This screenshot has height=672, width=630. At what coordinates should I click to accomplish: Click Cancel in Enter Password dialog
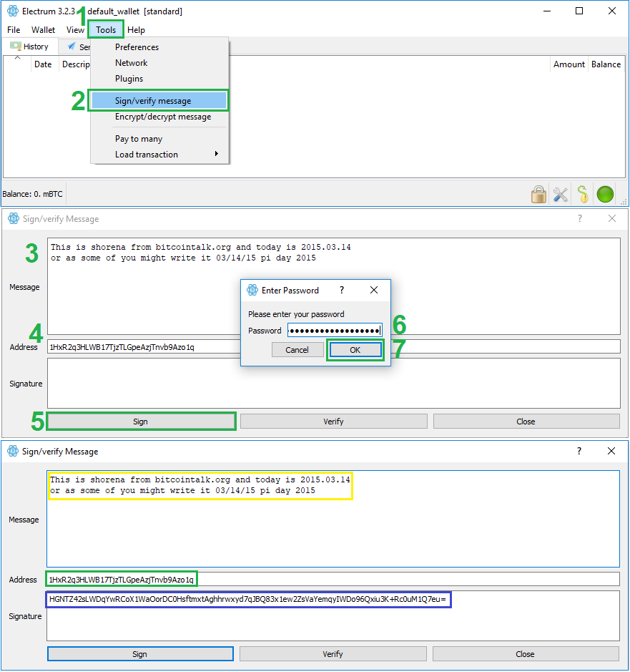tap(297, 350)
